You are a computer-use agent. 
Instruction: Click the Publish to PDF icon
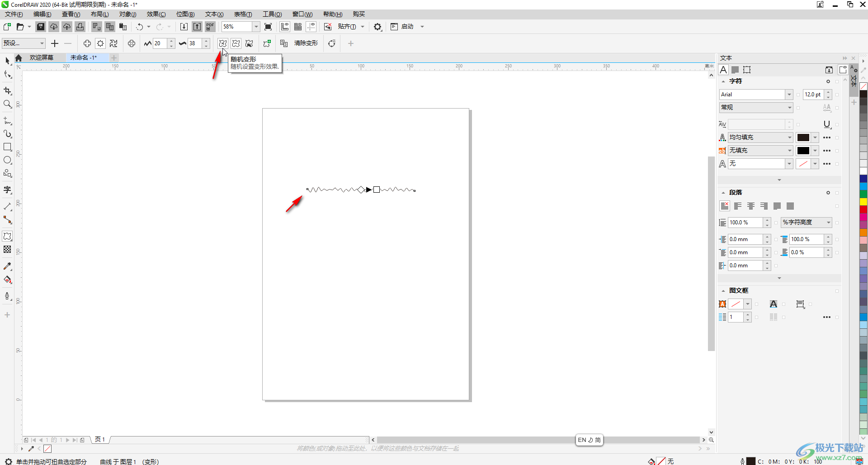pyautogui.click(x=210, y=27)
